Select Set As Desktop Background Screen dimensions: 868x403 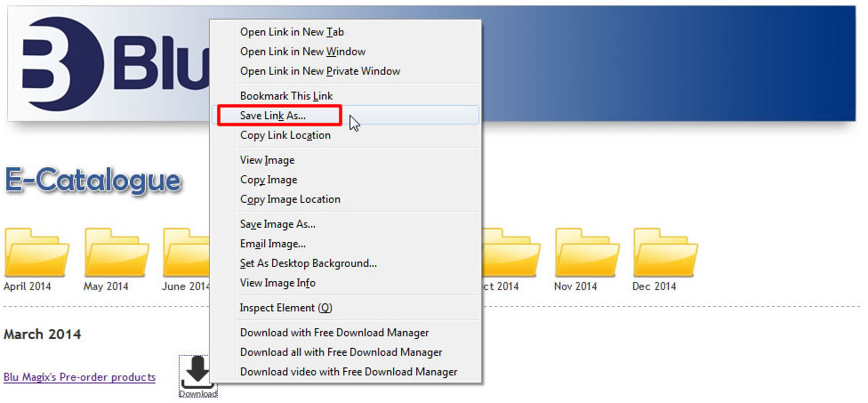pyautogui.click(x=308, y=263)
